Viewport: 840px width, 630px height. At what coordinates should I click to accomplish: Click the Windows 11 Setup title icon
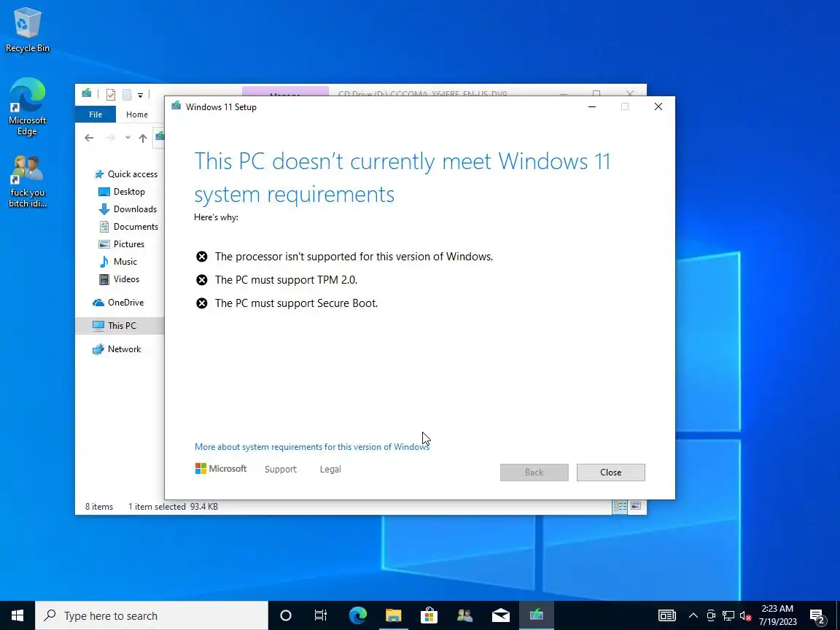tap(176, 106)
